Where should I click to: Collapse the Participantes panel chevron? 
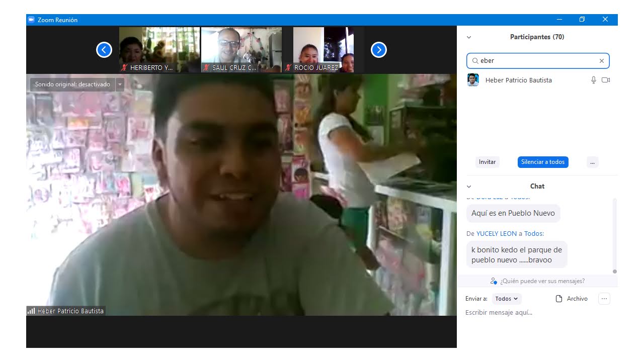pyautogui.click(x=469, y=37)
